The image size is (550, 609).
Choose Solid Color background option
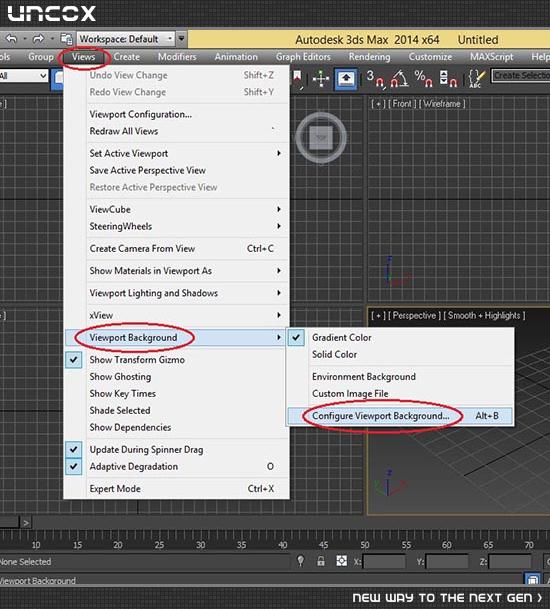tap(334, 354)
